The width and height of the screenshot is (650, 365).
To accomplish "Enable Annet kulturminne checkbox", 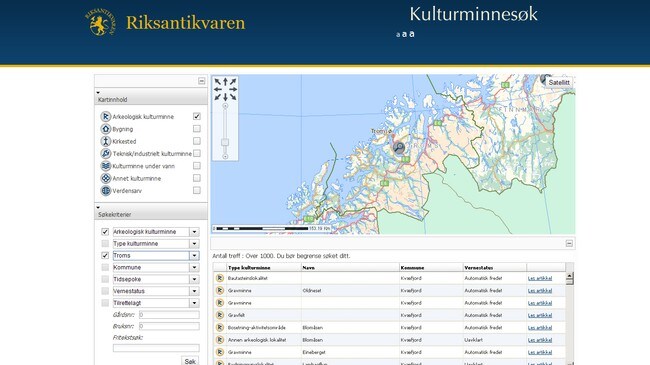I will (x=197, y=178).
